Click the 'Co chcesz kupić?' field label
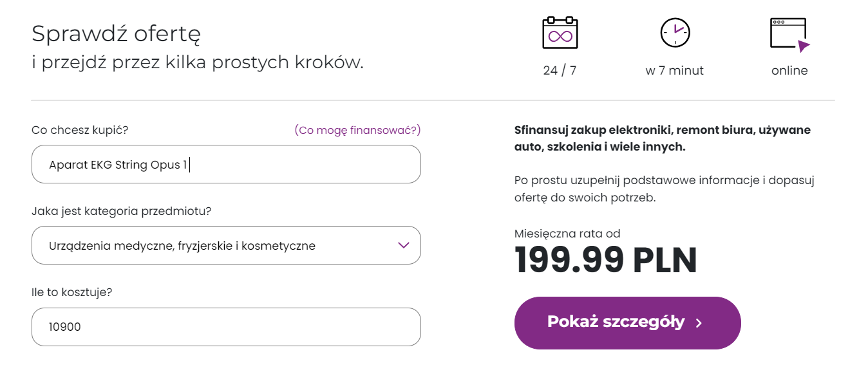Screen dimensions: 868x390 tap(80, 130)
